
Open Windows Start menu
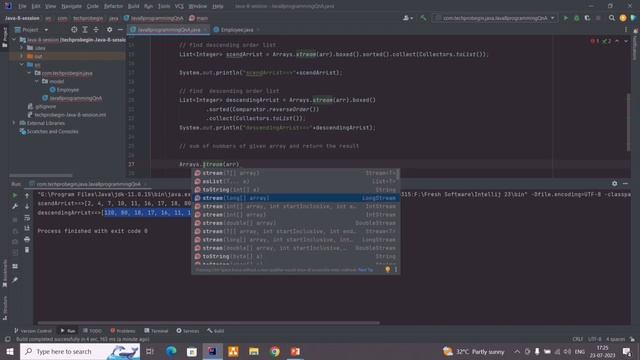pyautogui.click(x=9, y=351)
